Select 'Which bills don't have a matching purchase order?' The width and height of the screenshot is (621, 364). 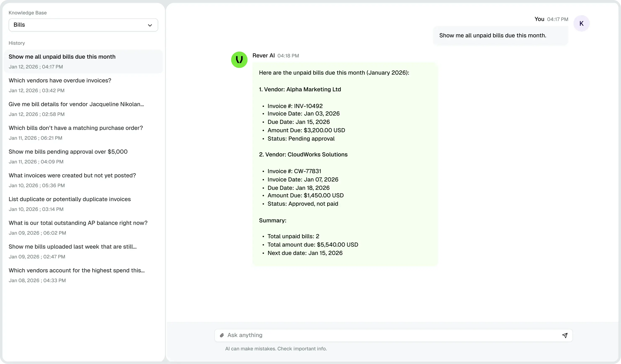(x=76, y=128)
